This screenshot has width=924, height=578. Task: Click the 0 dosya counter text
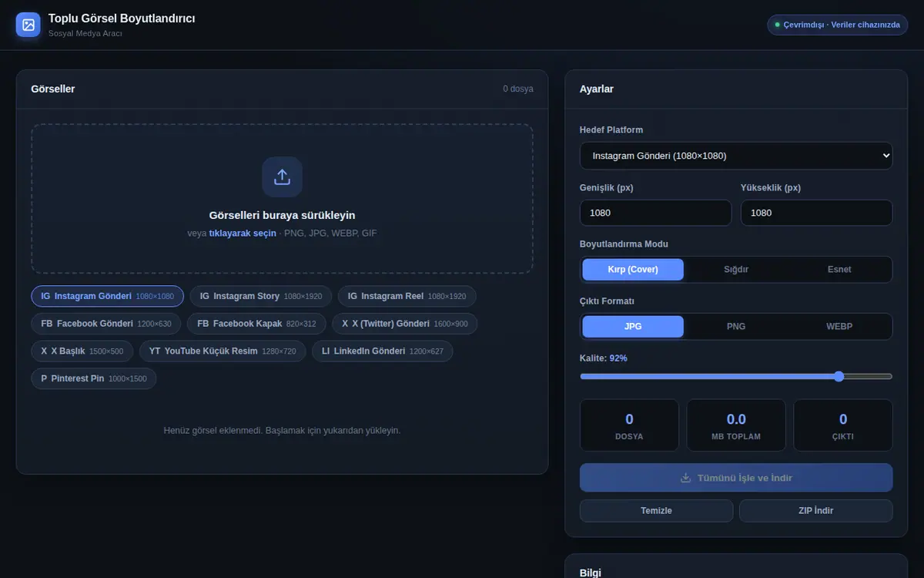tap(518, 89)
